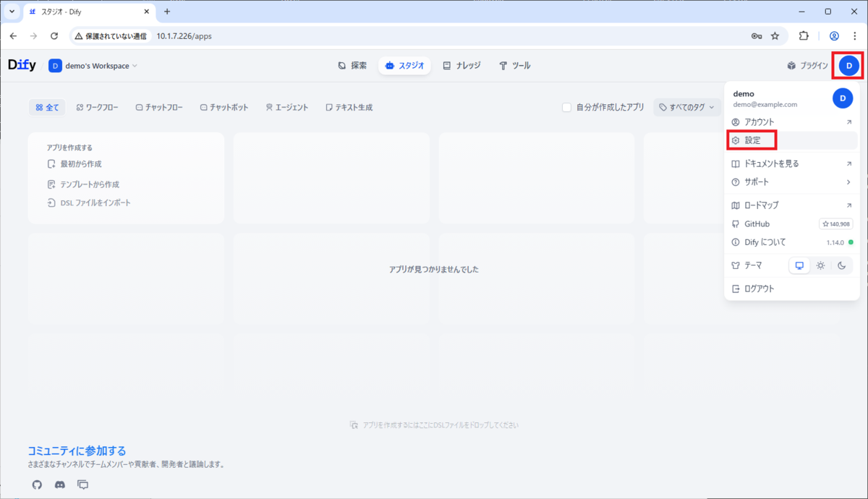Open a new browser tab

[167, 12]
